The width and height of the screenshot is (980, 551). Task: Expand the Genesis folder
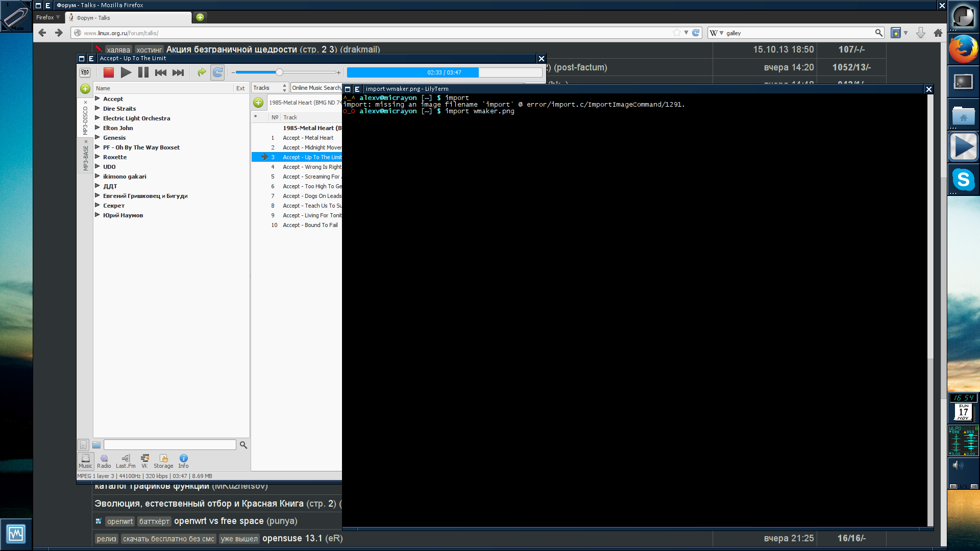(97, 137)
